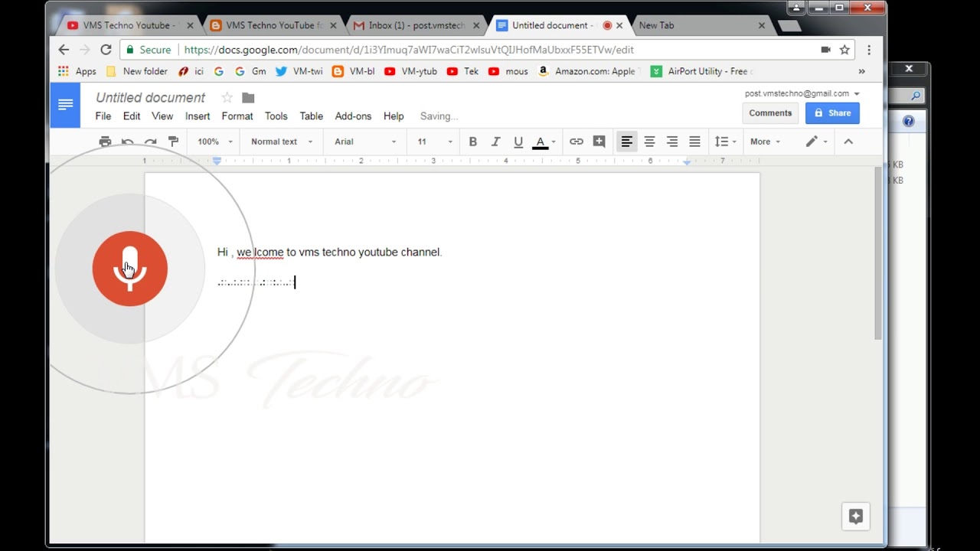The image size is (980, 551).
Task: Open the line spacing dropdown
Action: pyautogui.click(x=725, y=142)
